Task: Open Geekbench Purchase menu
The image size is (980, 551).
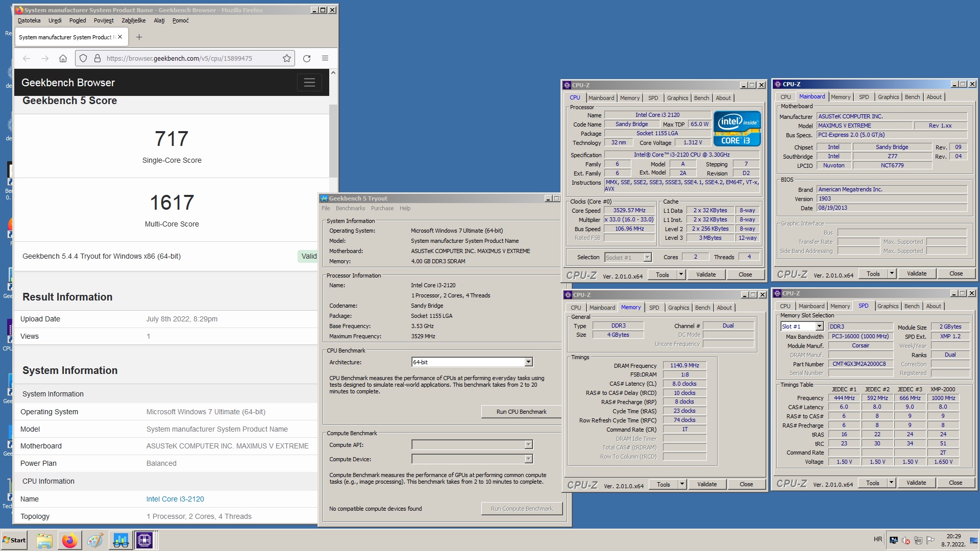Action: point(382,208)
